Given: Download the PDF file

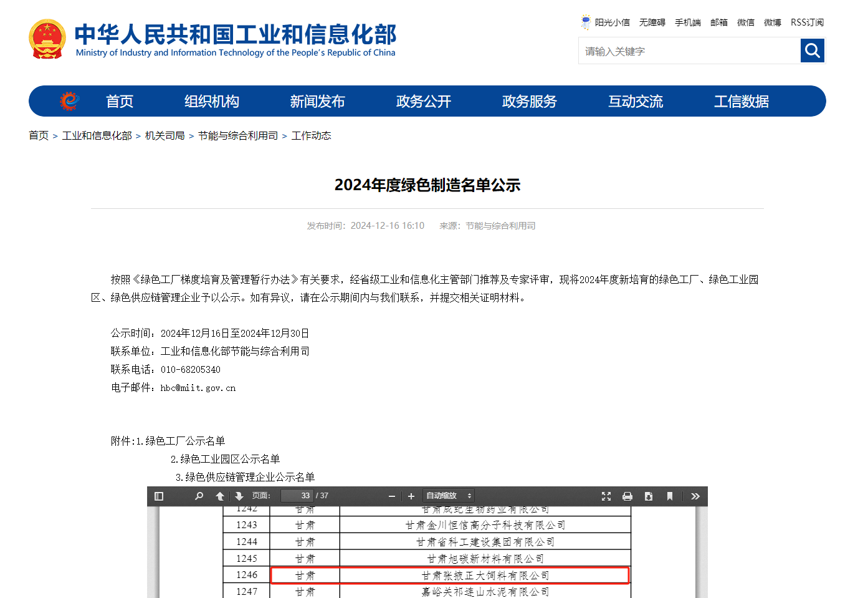Looking at the screenshot, I should point(649,496).
